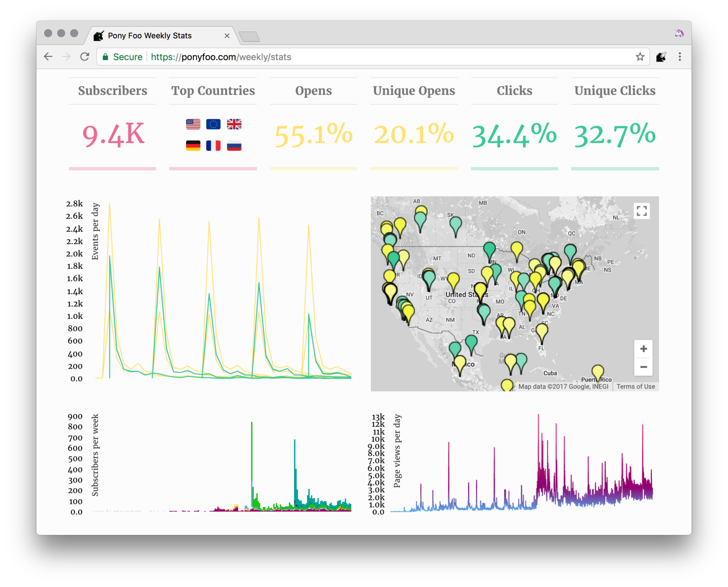Click the Russian flag icon
The image size is (728, 587).
[x=234, y=145]
